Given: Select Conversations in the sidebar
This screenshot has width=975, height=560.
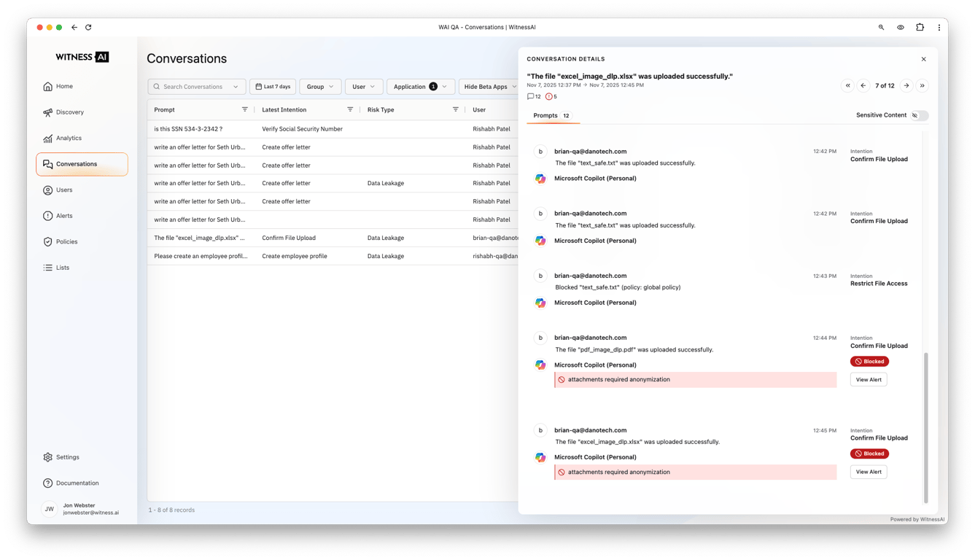Looking at the screenshot, I should pyautogui.click(x=82, y=164).
